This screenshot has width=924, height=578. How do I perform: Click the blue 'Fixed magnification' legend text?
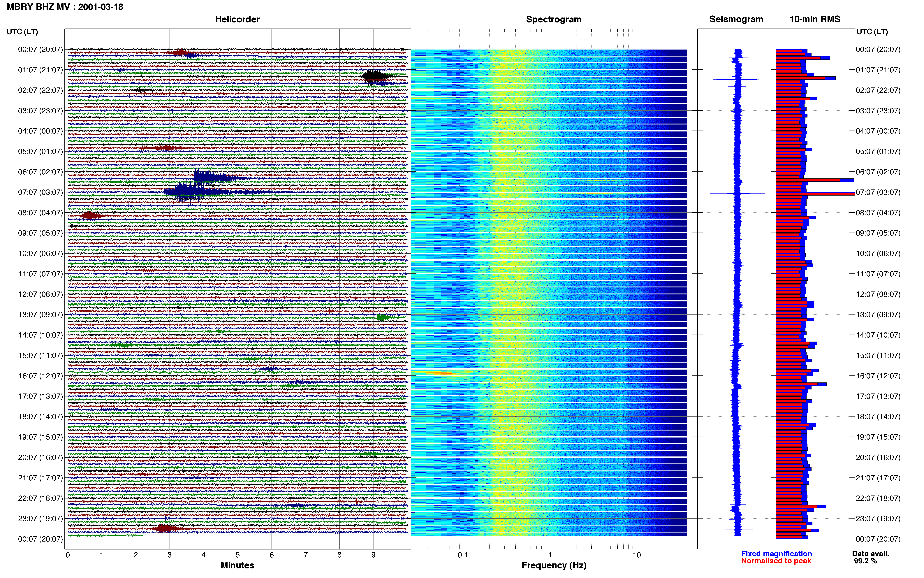(x=776, y=554)
